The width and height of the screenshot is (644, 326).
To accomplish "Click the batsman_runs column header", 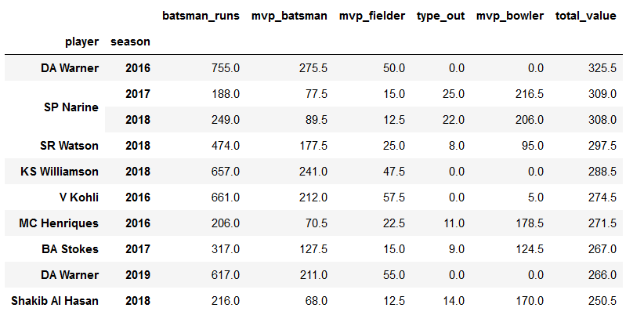I will pyautogui.click(x=201, y=16).
